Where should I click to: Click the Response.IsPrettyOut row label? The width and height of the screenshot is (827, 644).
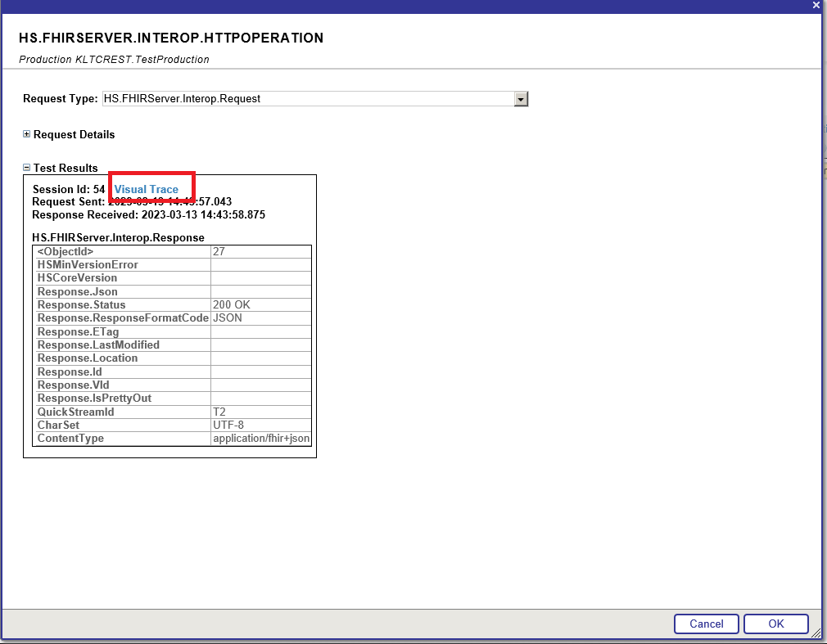(x=94, y=398)
